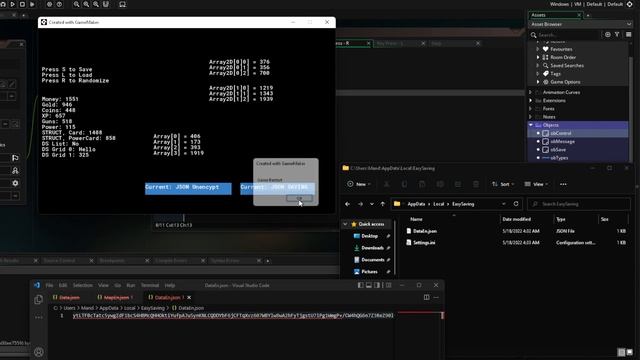Click AppData in File Explorer address path
The image size is (640, 360).
(416, 204)
